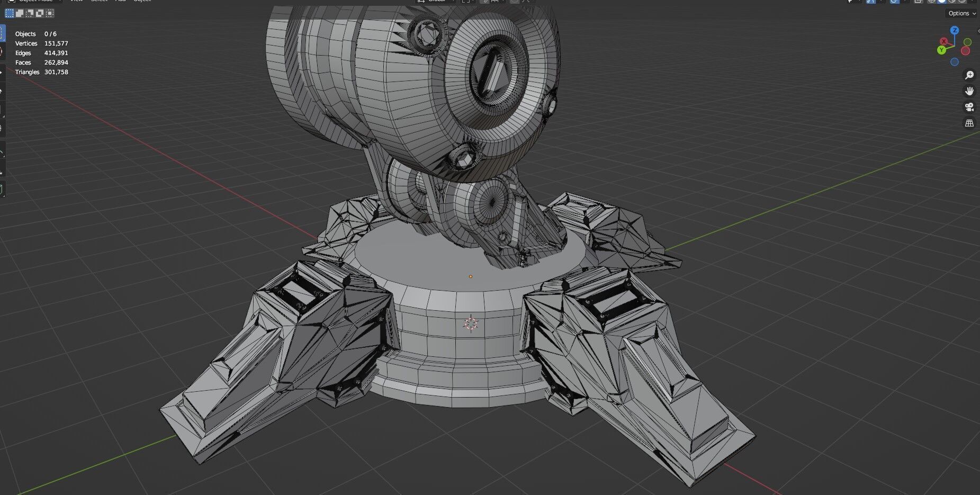
Task: Select the Intersect Selection mode icon
Action: (49, 13)
